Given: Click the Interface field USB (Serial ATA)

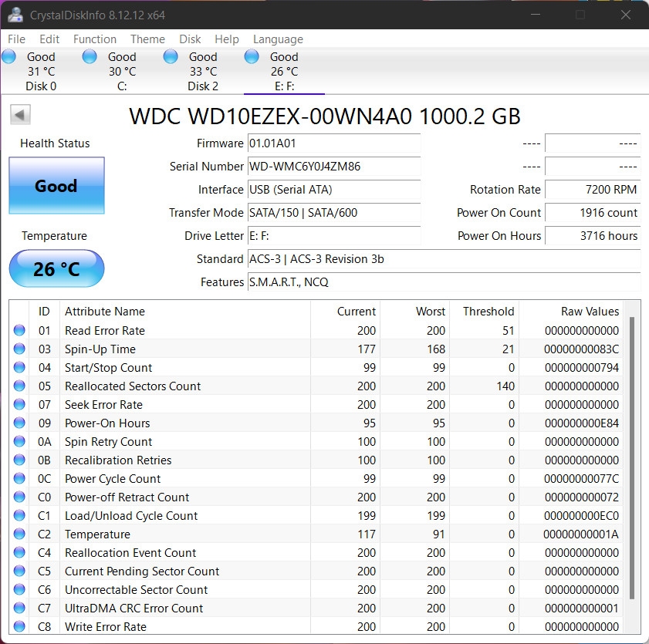Looking at the screenshot, I should [x=334, y=190].
